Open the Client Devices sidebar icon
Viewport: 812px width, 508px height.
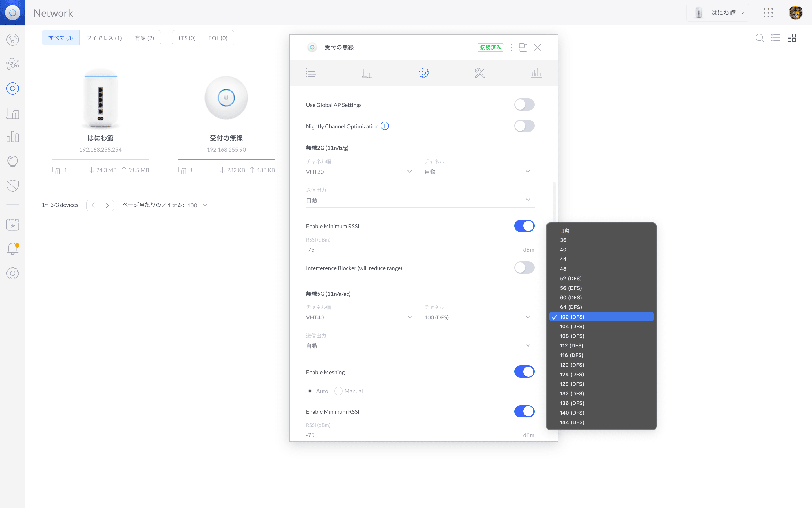click(x=12, y=113)
